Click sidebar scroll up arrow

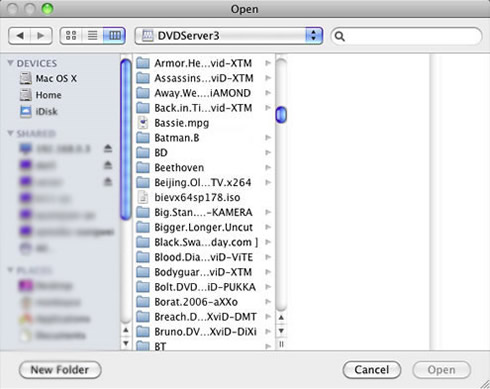coord(126,330)
